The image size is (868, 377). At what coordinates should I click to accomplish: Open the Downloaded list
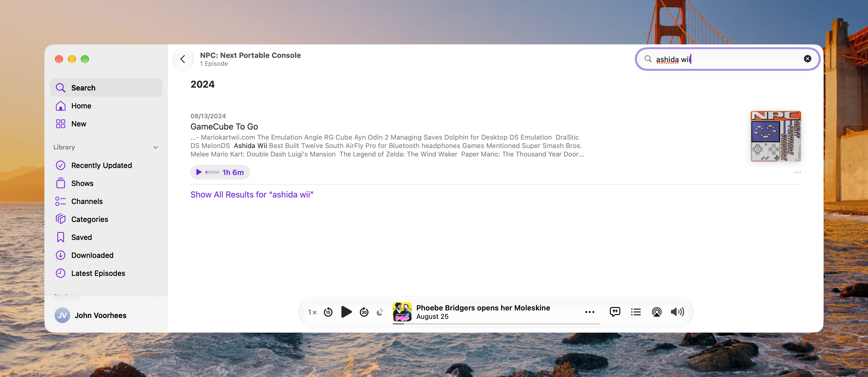point(106,255)
